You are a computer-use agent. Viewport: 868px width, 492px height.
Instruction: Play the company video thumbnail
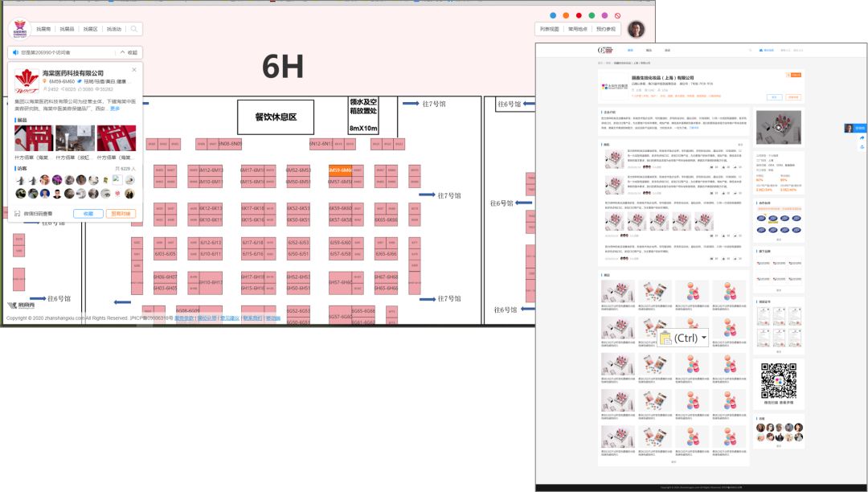click(778, 127)
